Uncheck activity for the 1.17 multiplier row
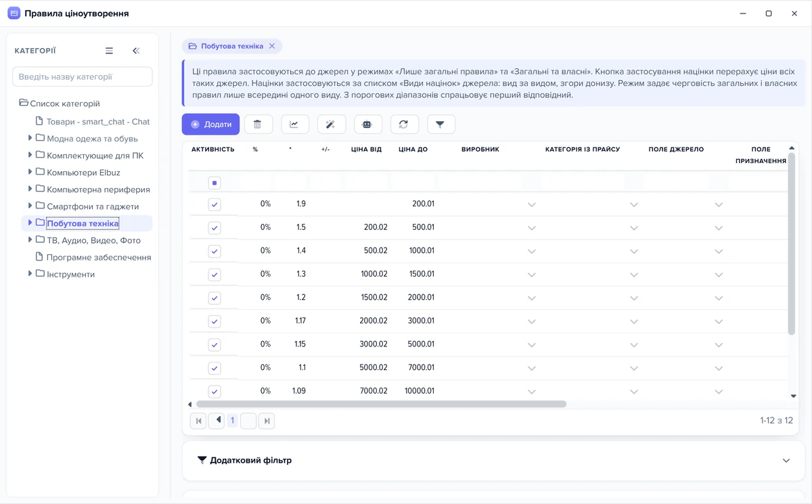The image size is (812, 504). click(x=215, y=321)
